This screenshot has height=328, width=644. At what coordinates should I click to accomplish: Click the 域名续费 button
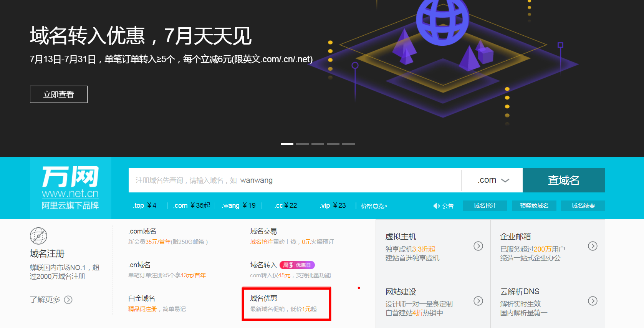(583, 206)
